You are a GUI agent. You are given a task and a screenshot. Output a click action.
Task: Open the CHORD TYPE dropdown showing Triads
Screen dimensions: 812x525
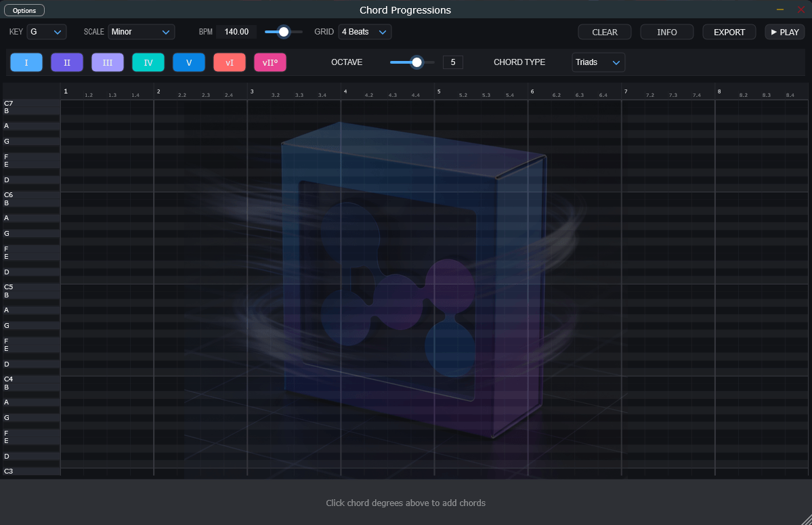[598, 62]
